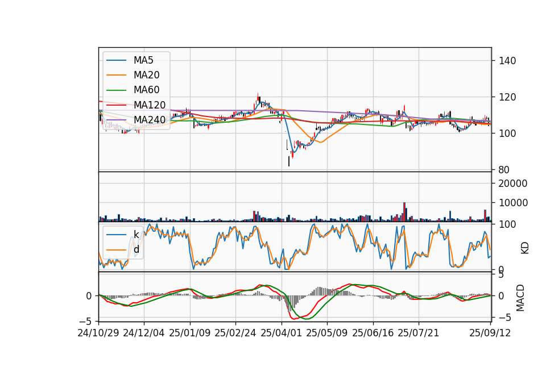Click the 25/04/01 date label

pos(282,333)
